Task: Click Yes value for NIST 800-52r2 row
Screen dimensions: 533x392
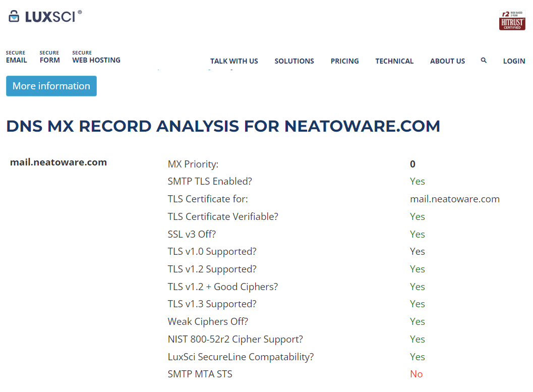Action: tap(417, 339)
